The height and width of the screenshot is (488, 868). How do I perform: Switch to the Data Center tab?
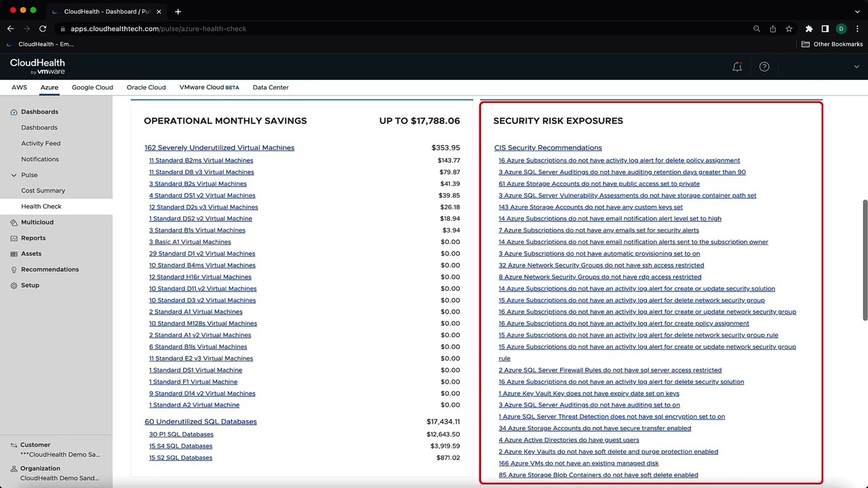[271, 87]
